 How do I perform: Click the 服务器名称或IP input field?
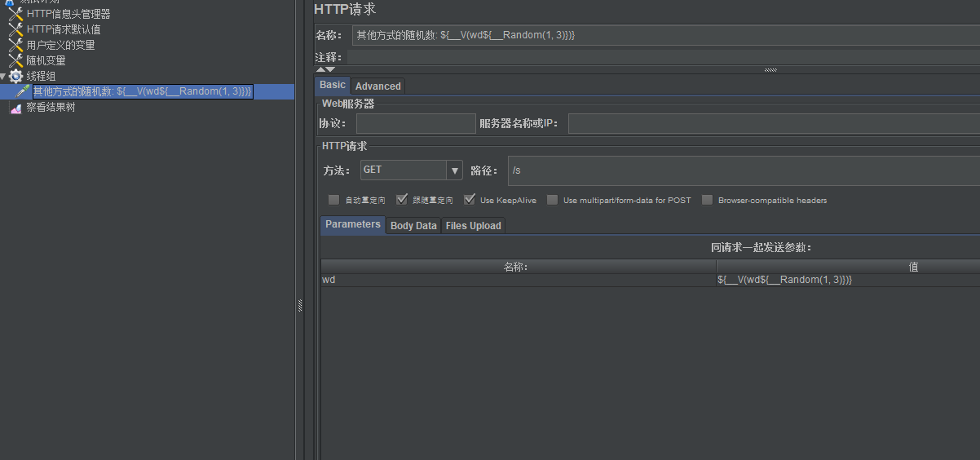point(774,124)
